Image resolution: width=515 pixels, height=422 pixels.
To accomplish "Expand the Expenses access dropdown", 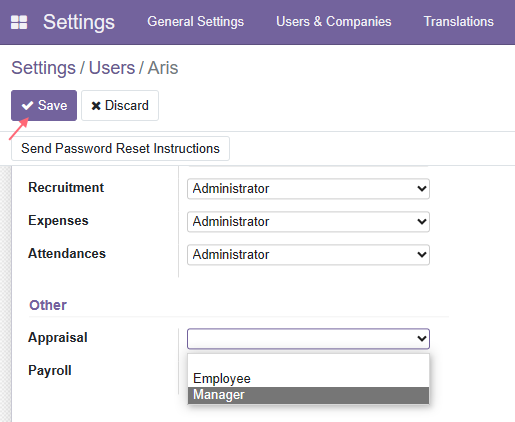I will pyautogui.click(x=308, y=222).
